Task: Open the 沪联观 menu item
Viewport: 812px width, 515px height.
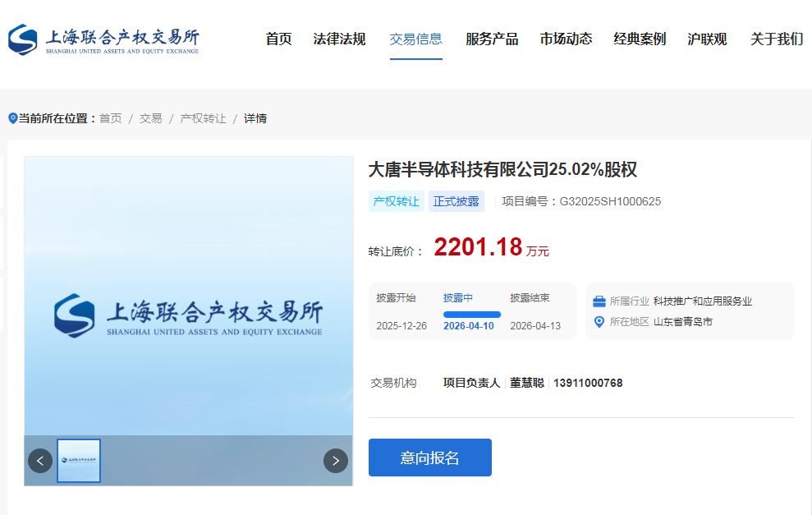Action: 707,39
